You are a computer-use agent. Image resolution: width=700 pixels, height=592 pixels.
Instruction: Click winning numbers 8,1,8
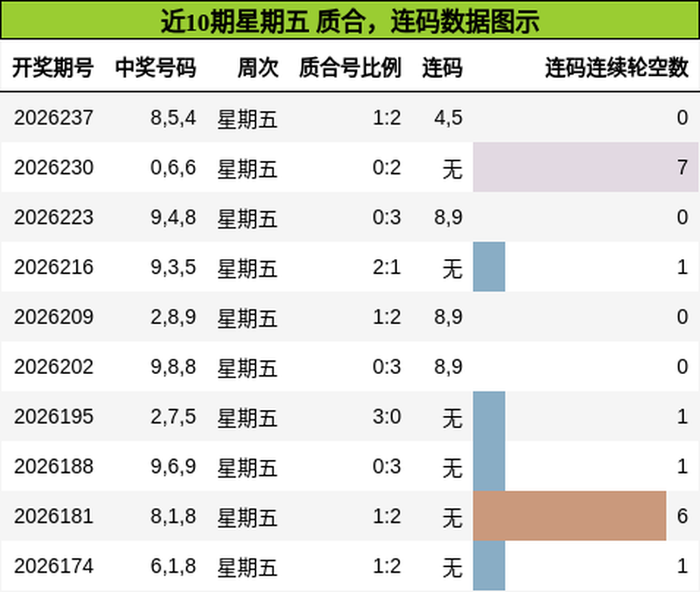tap(173, 517)
